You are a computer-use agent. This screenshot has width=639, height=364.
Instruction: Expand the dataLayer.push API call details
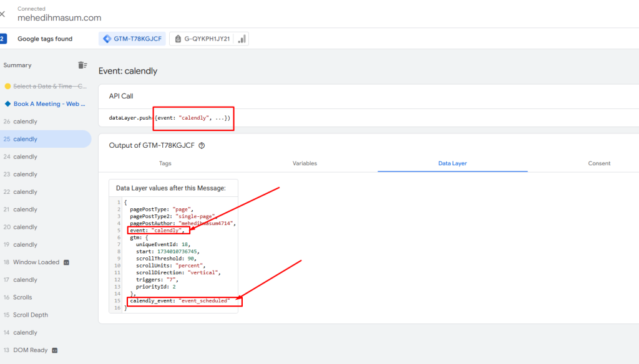[x=170, y=118]
